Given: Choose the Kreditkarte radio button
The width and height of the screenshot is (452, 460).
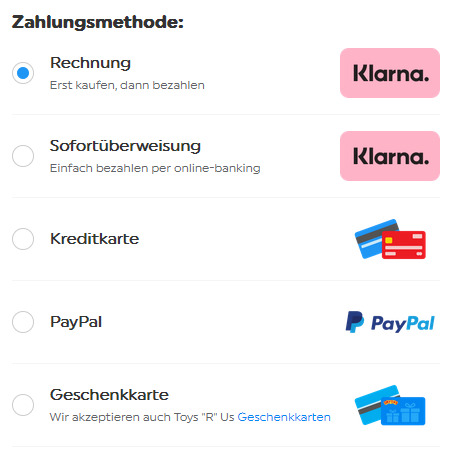Looking at the screenshot, I should (x=23, y=239).
